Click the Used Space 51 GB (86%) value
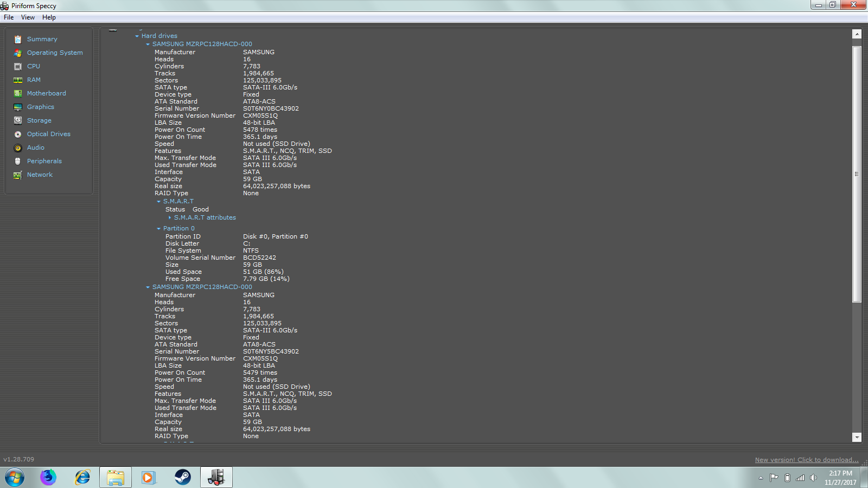The height and width of the screenshot is (488, 868). pos(263,272)
